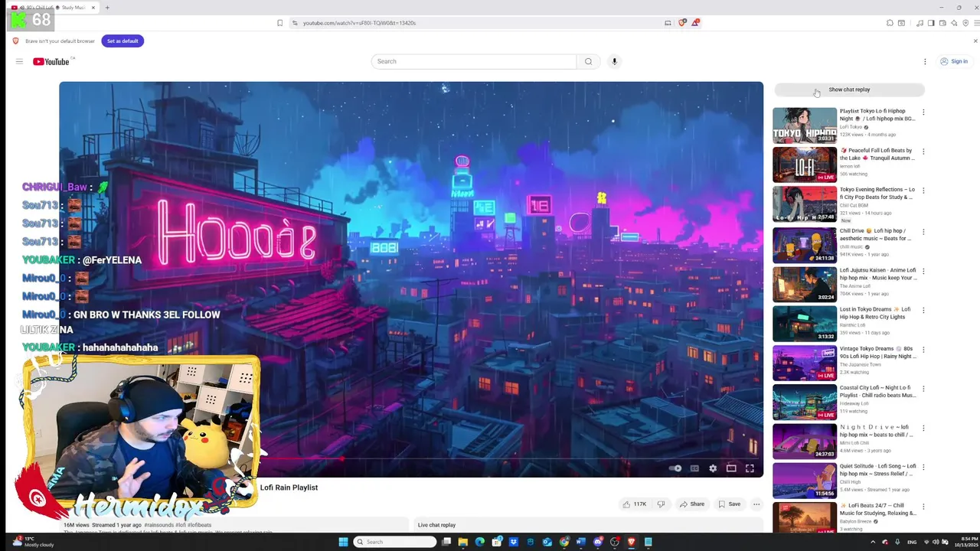Seek on the video progress bar
980x551 pixels.
(411, 458)
